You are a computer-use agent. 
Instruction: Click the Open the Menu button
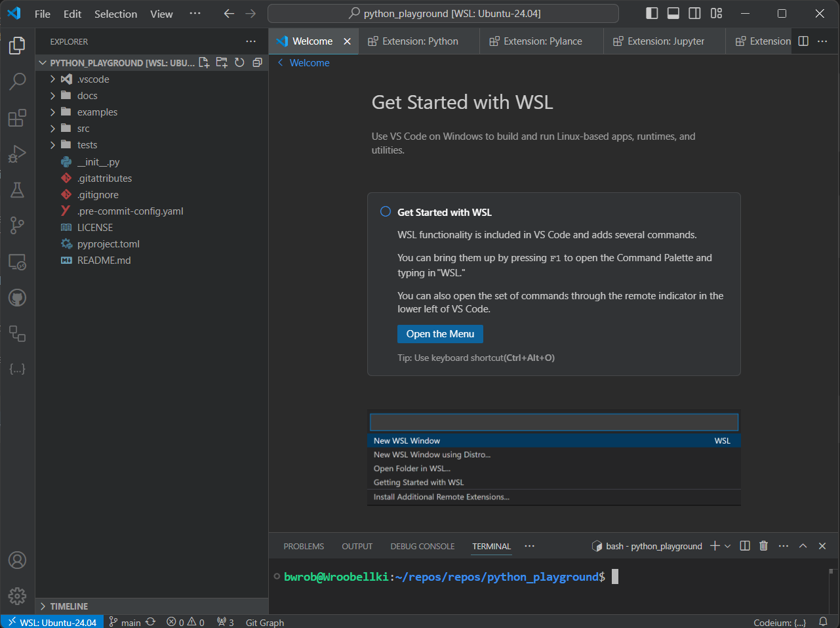pyautogui.click(x=440, y=334)
